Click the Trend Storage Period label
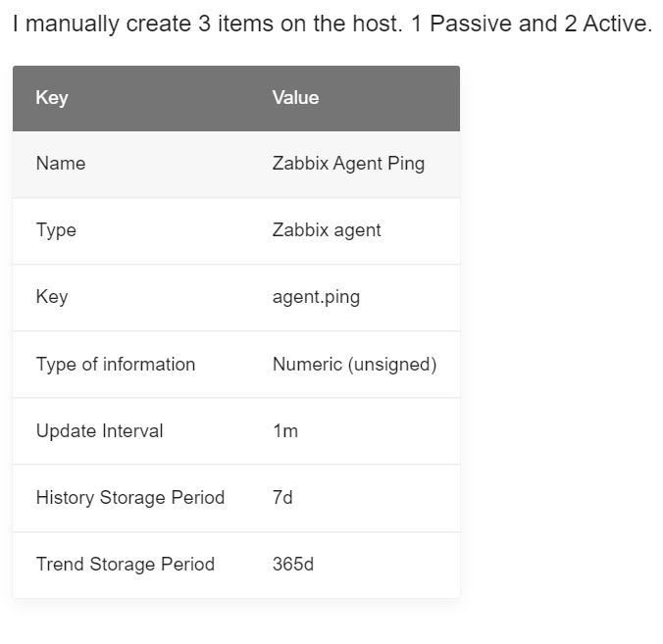 click(126, 565)
